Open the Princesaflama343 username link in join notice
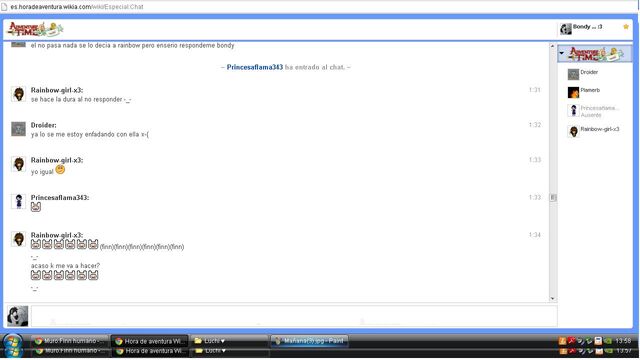640x360 pixels. point(255,67)
